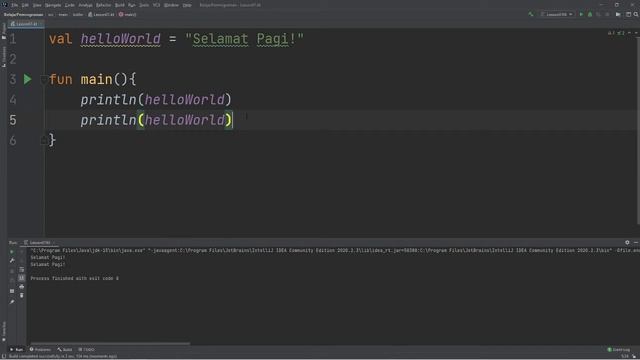Open run configuration wrench in Run panel
The height and width of the screenshot is (360, 640).
12,260
